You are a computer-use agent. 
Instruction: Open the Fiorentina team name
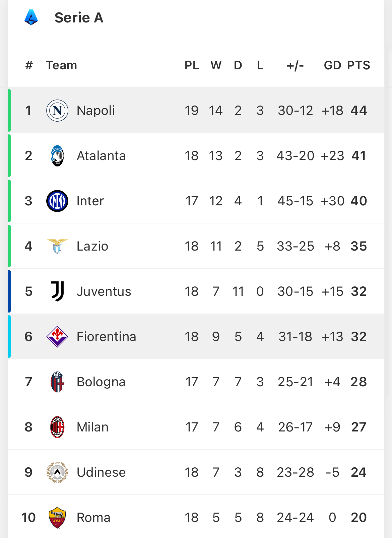(107, 337)
